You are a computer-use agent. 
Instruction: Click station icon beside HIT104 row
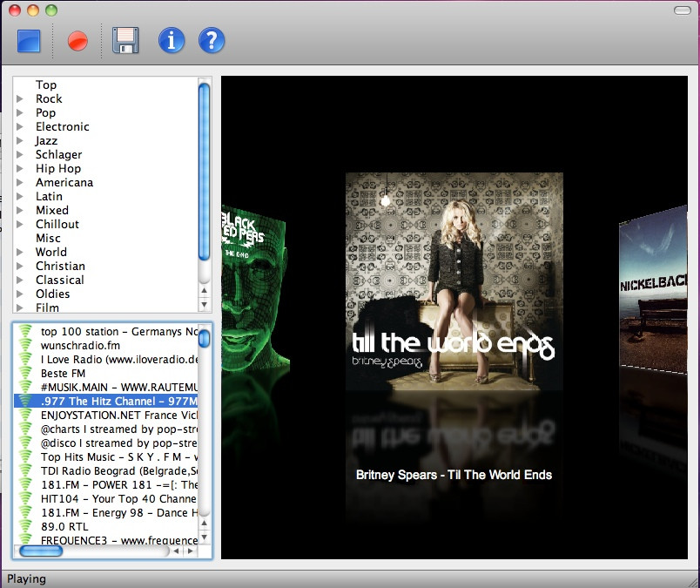click(25, 498)
